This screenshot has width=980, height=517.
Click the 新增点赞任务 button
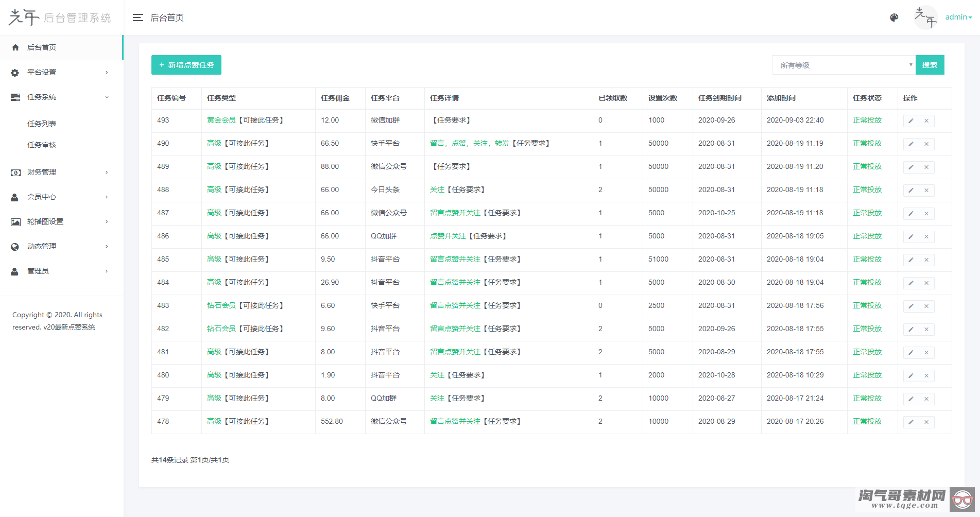click(186, 65)
